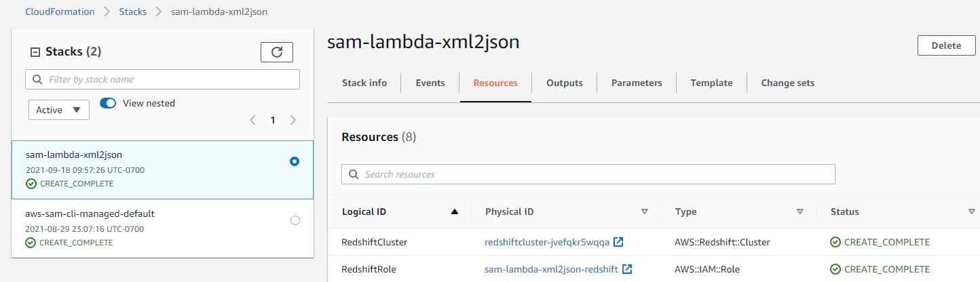Viewport: 980px width, 282px height.
Task: Open the Template tab
Action: pyautogui.click(x=711, y=83)
